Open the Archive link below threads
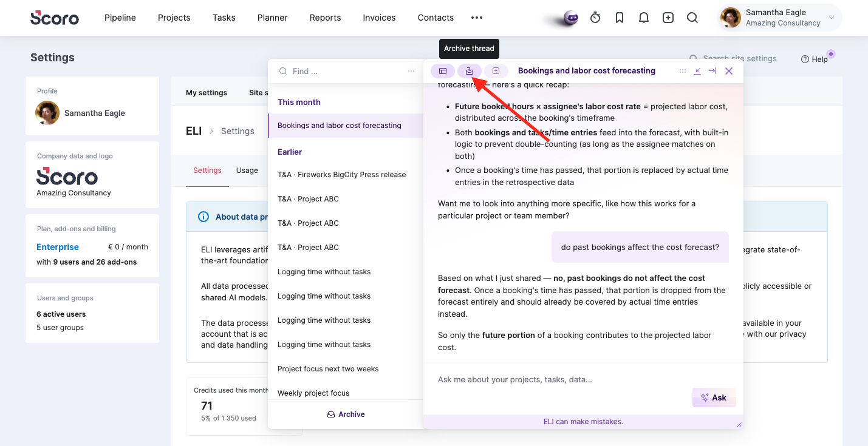Screen dimensions: 868x446 [346, 414]
